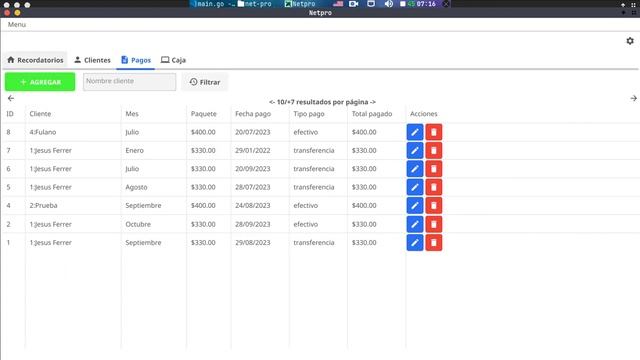Click the camera icon in the top bar

tap(353, 4)
